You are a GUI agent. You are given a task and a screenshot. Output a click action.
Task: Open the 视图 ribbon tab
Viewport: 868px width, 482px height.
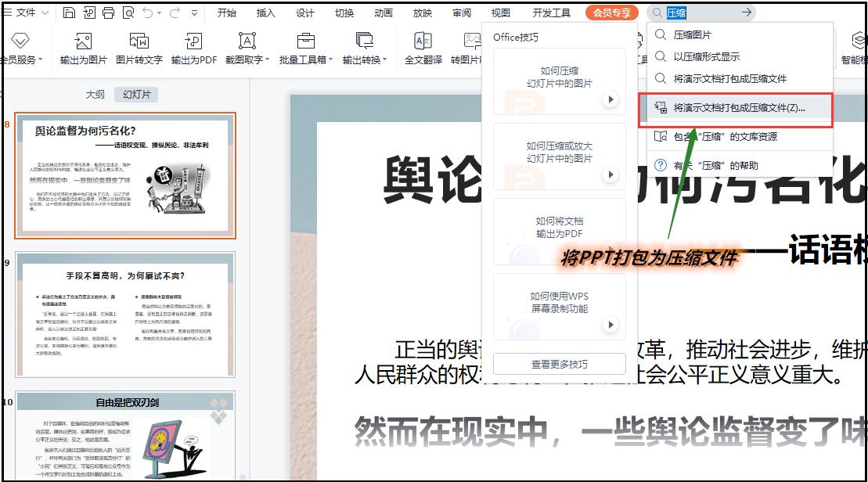point(500,13)
